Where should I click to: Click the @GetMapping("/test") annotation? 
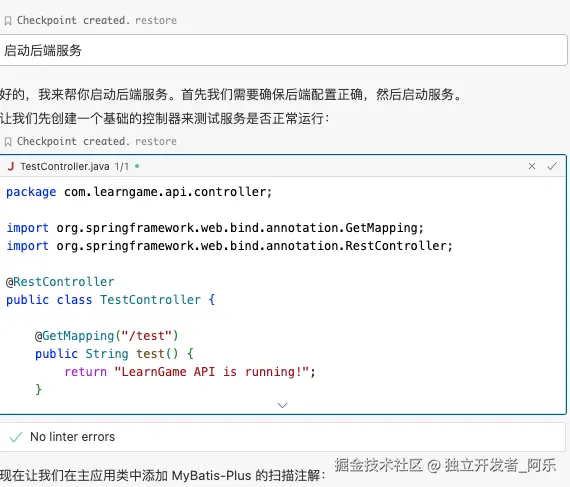point(107,336)
